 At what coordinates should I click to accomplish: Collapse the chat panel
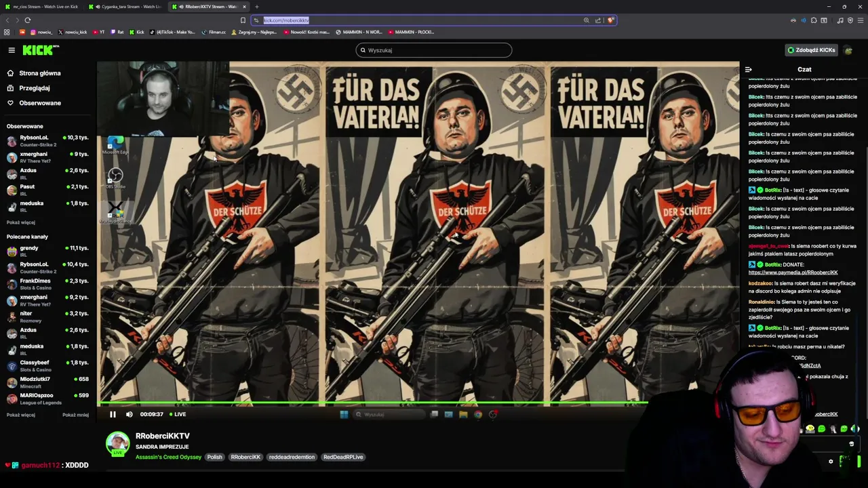749,69
